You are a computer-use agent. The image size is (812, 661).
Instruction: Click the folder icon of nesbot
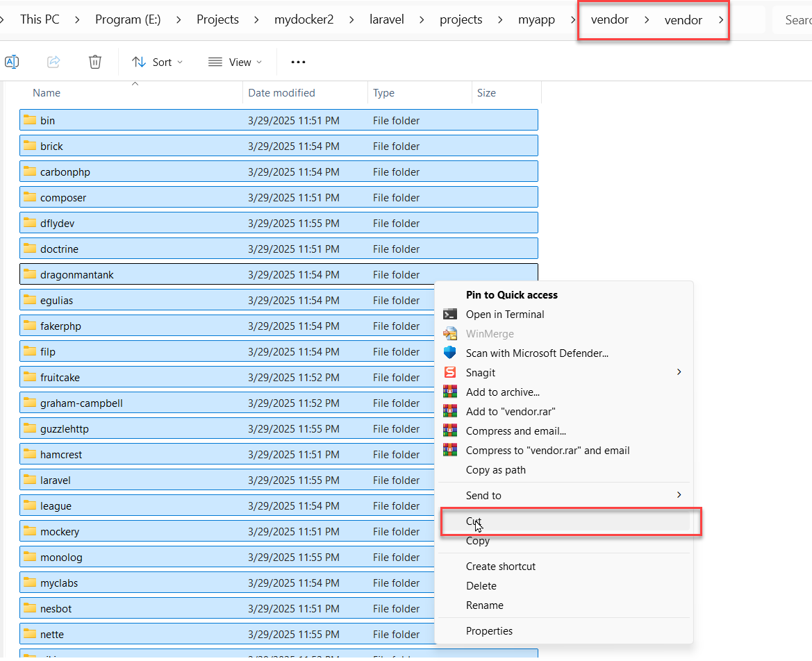tap(30, 608)
